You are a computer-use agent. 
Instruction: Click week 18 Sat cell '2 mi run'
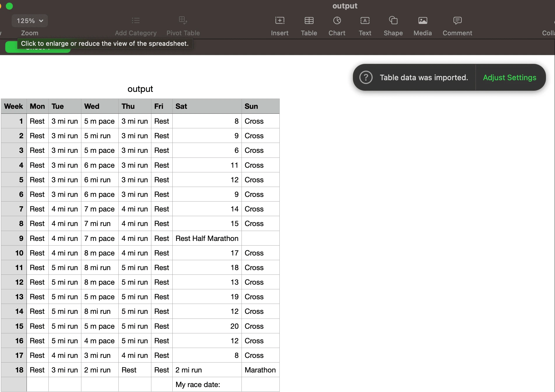tap(207, 370)
